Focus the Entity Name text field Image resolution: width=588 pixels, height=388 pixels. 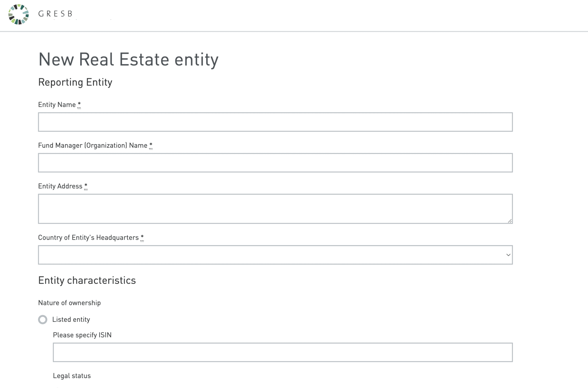coord(275,122)
